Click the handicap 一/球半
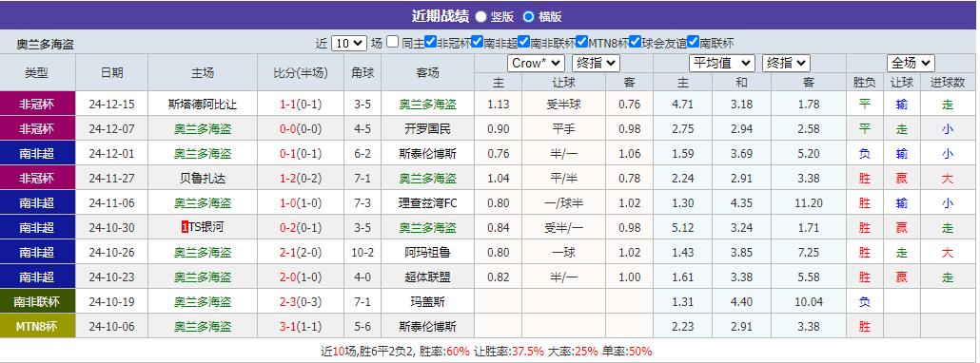This screenshot has height=363, width=980. (x=563, y=202)
